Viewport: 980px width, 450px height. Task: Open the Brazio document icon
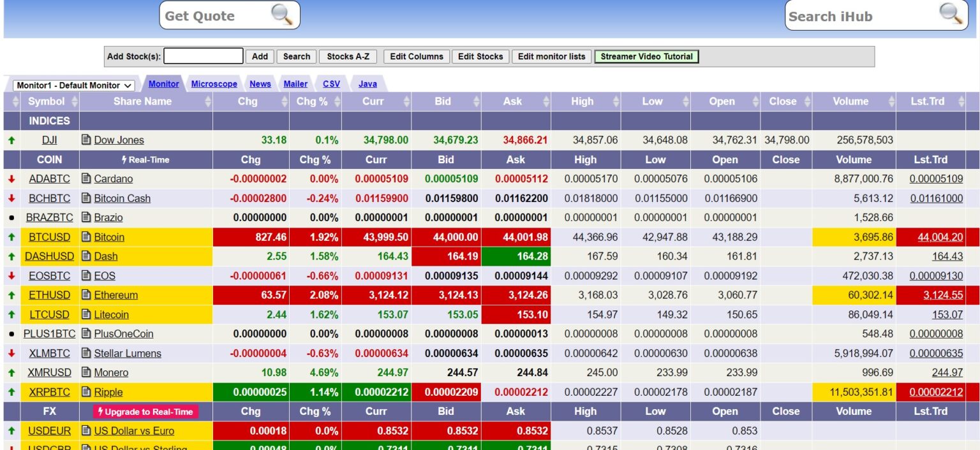click(x=86, y=217)
